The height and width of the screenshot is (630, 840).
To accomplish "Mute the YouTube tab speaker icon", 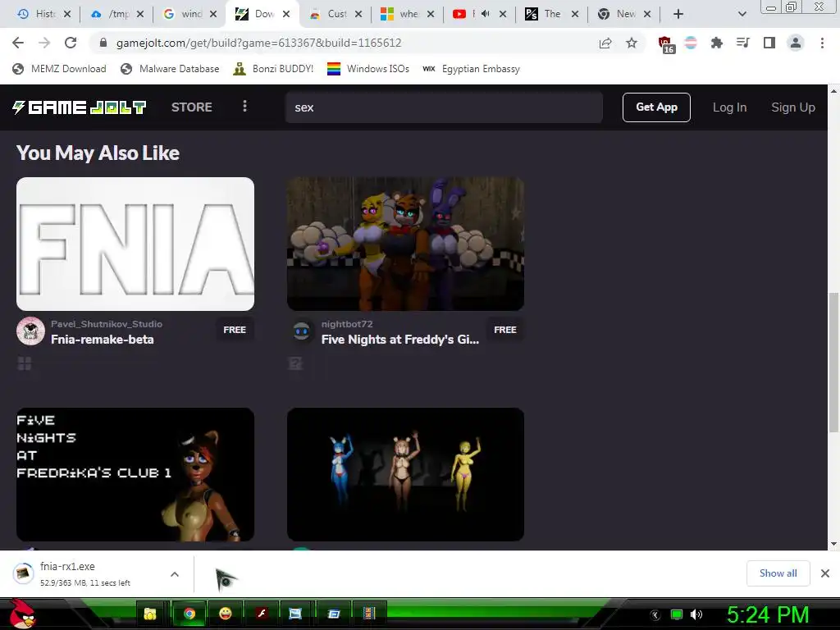I will pyautogui.click(x=486, y=14).
